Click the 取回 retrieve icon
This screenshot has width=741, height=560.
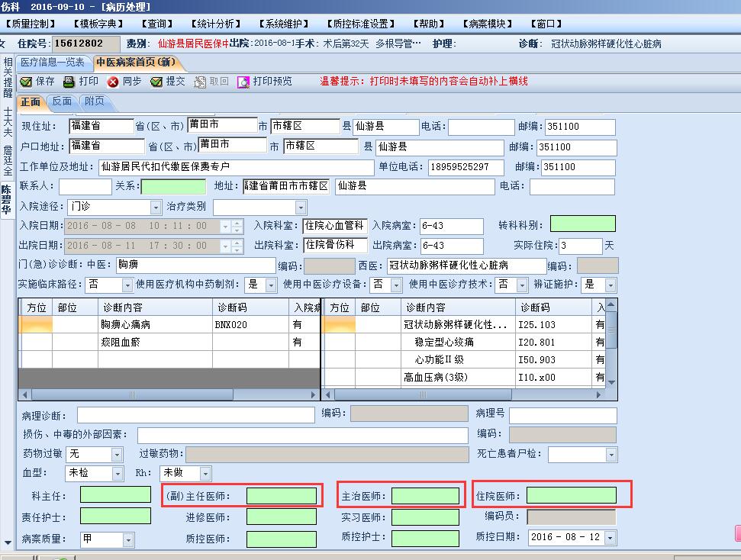pos(200,82)
